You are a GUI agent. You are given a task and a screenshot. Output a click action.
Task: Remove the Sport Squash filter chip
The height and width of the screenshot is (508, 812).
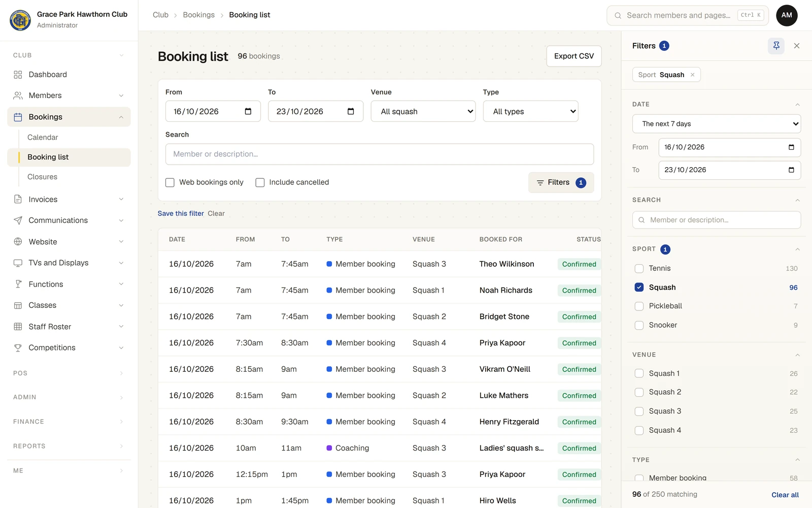(692, 75)
